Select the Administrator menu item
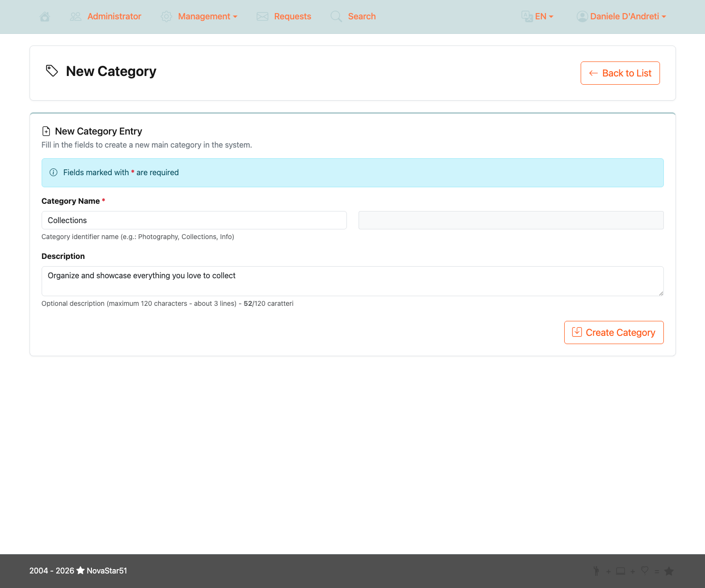This screenshot has width=705, height=588. [x=114, y=16]
